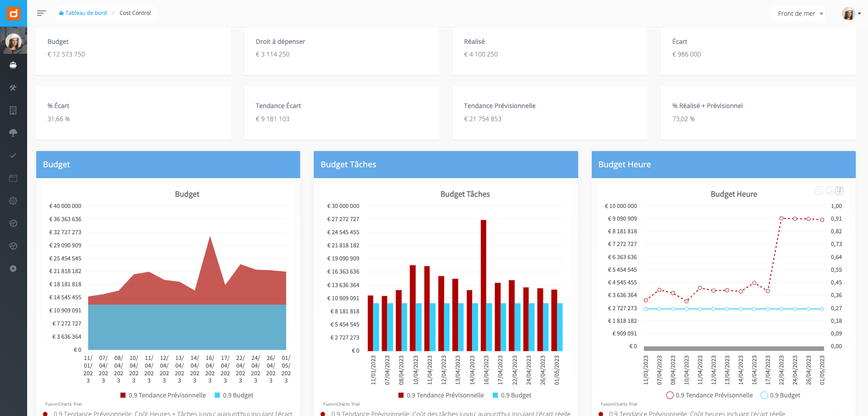Image resolution: width=868 pixels, height=416 pixels.
Task: Toggle 0.9 Budget series in Budget Heure legend
Action: [x=780, y=395]
